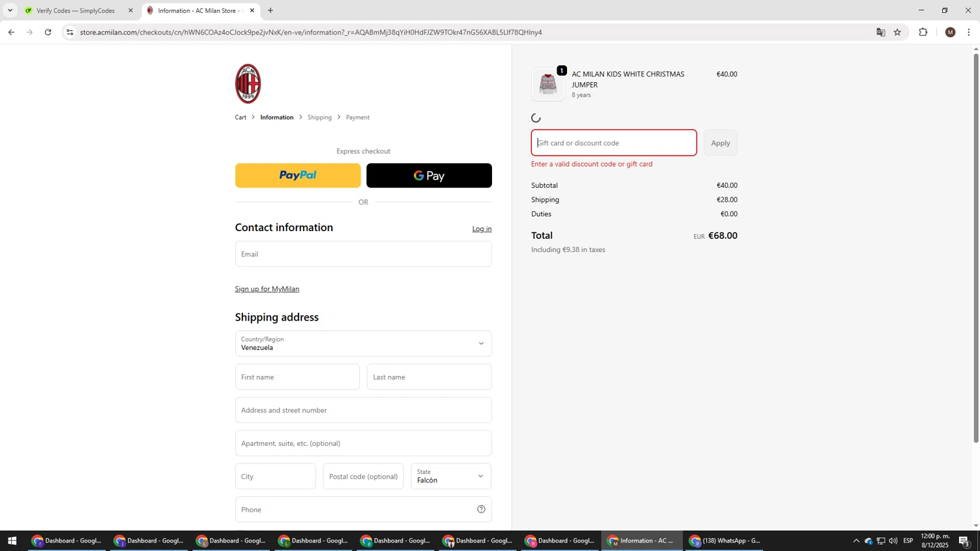Bookmark this page with the star
This screenshot has height=551, width=980.
(x=898, y=32)
